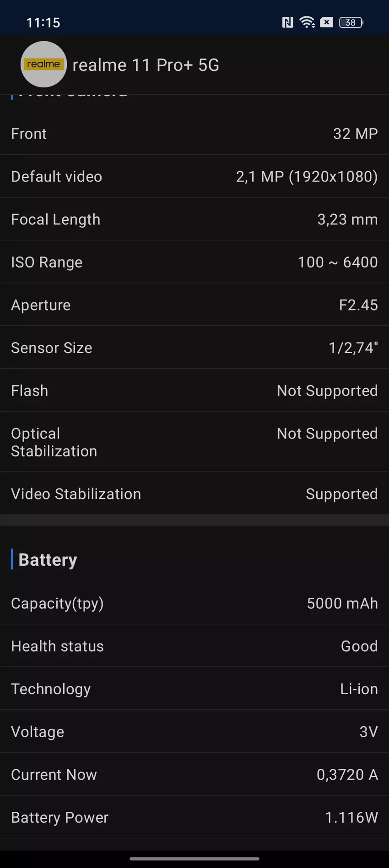Select the Front 32 MP row

coord(194,134)
